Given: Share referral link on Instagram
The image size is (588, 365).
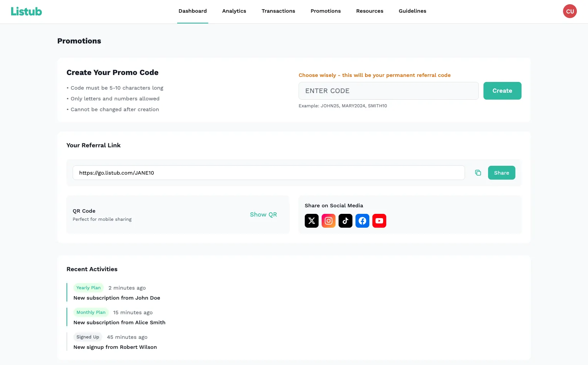Looking at the screenshot, I should click(x=329, y=221).
